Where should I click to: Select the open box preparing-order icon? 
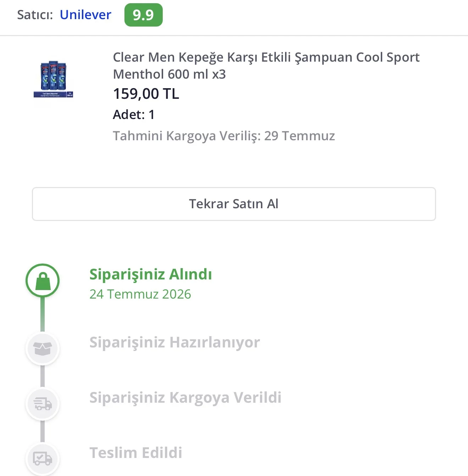point(43,348)
